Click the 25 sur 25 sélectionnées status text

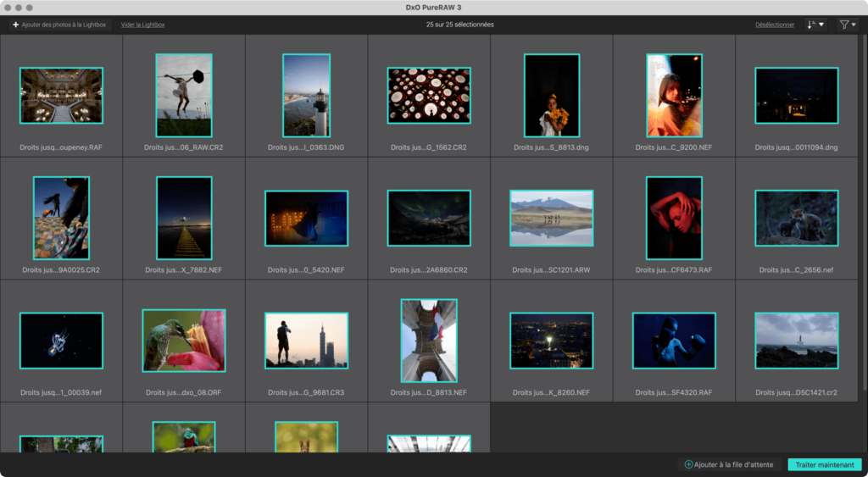pos(460,25)
